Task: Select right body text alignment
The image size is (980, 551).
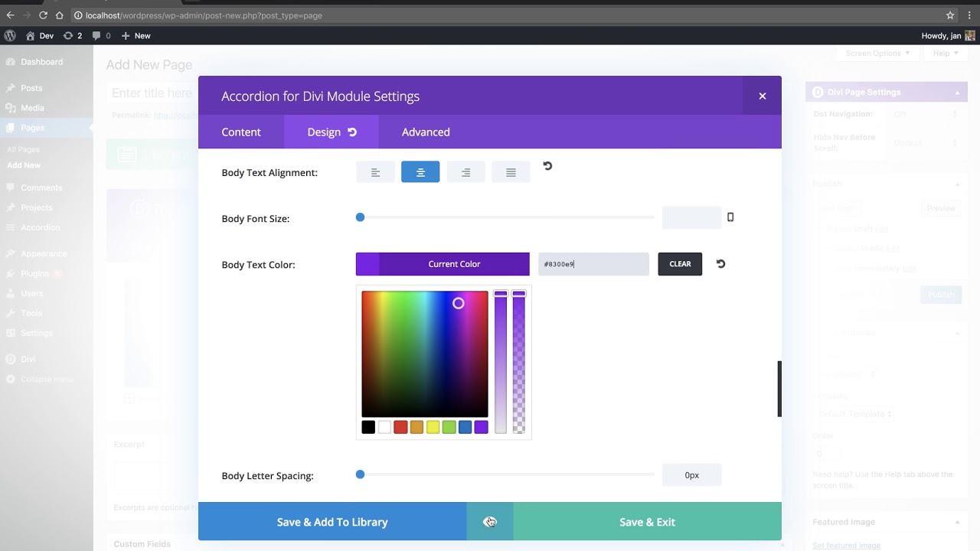Action: click(x=465, y=172)
